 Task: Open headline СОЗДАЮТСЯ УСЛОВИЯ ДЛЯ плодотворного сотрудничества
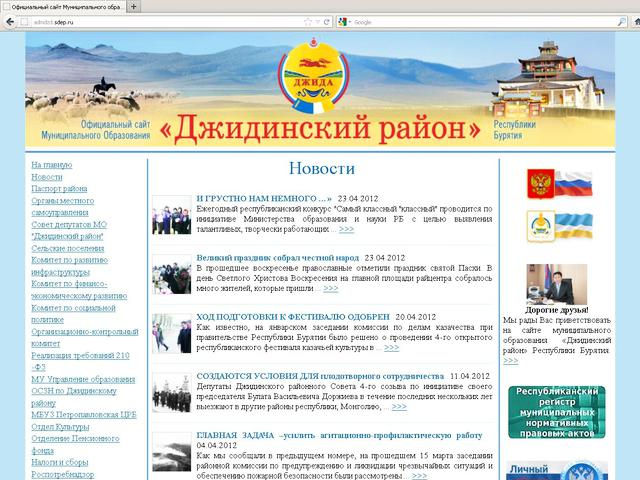320,376
